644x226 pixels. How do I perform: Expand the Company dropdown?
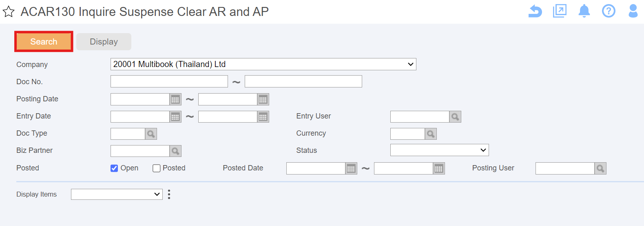263,64
